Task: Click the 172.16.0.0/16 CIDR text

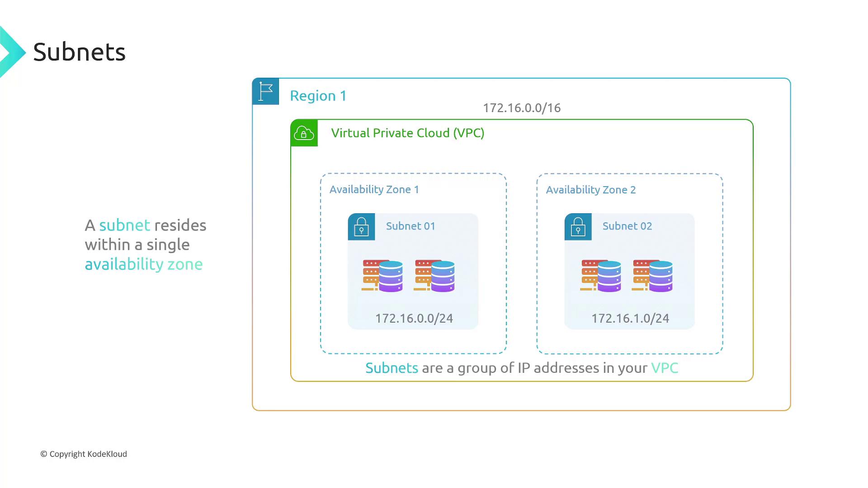Action: pyautogui.click(x=522, y=108)
